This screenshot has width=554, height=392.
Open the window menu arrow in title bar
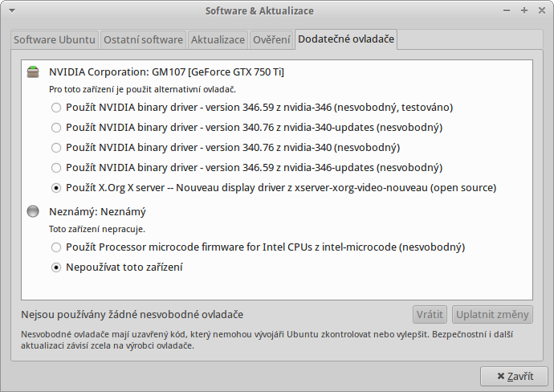pos(12,10)
